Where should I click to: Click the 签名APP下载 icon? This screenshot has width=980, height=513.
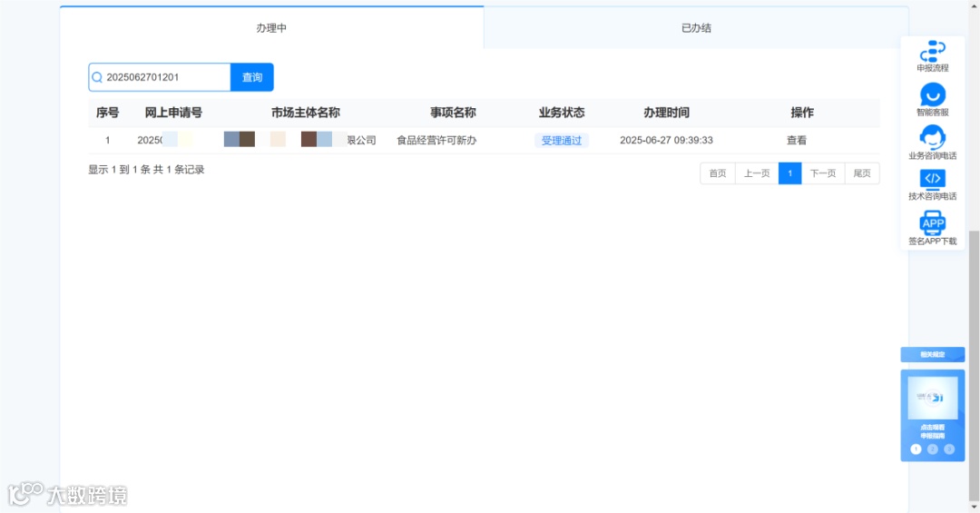pyautogui.click(x=933, y=222)
